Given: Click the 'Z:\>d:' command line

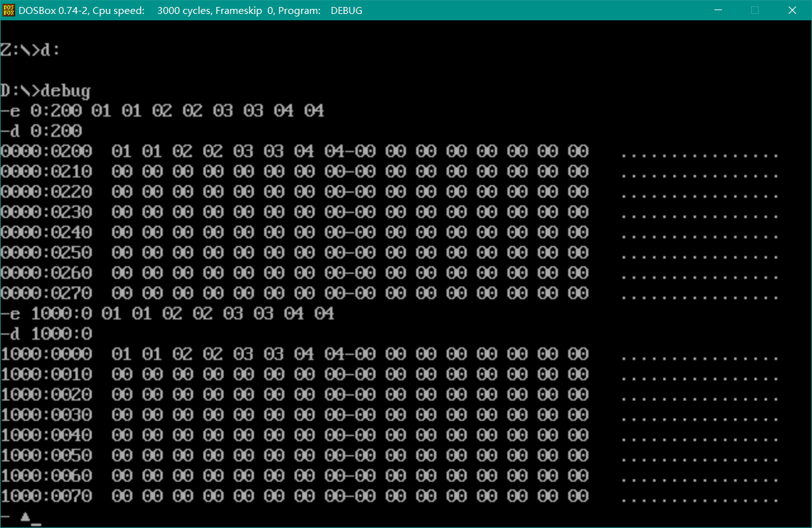Looking at the screenshot, I should (30, 50).
